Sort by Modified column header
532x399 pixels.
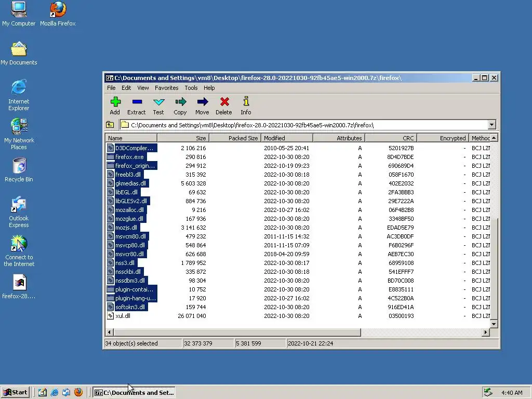click(287, 138)
